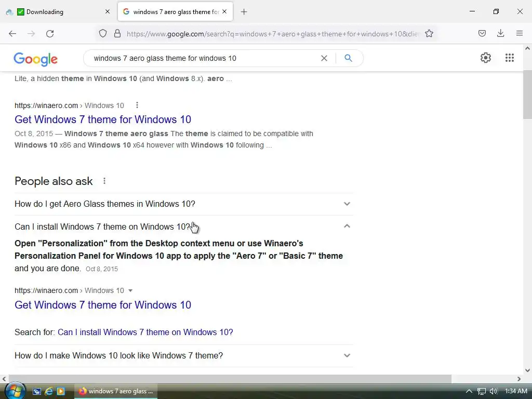Open the Windows Start orb
The image size is (532, 399).
(15, 391)
